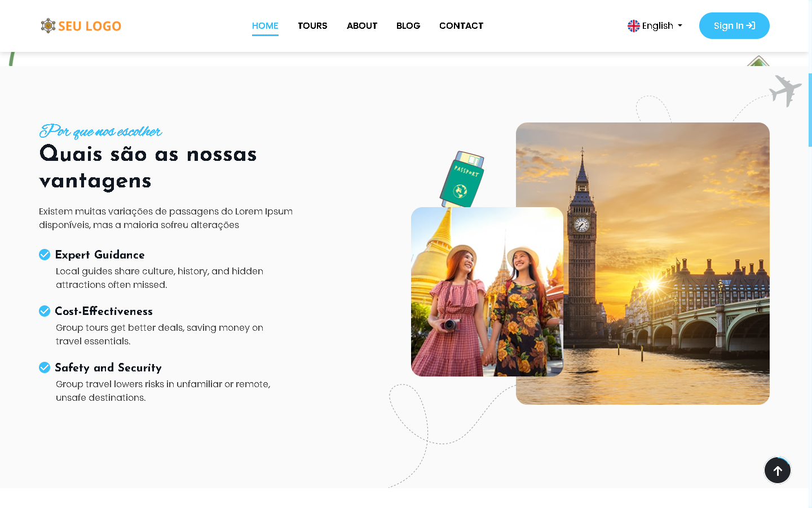
Task: Click the Expert Guidance heading
Action: pyautogui.click(x=100, y=255)
